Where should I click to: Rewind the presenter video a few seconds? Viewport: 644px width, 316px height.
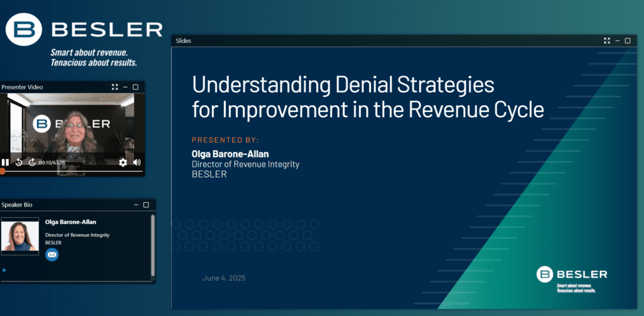click(x=18, y=162)
